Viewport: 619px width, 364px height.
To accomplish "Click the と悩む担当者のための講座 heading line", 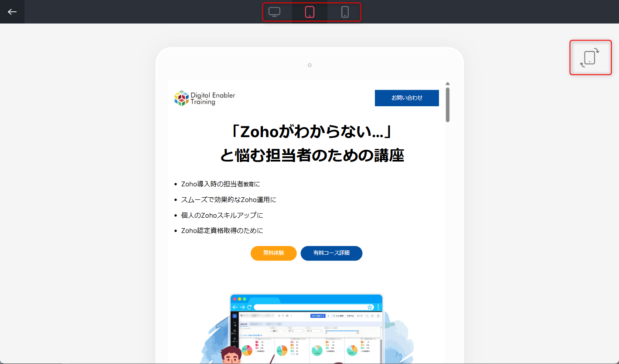I will point(312,155).
